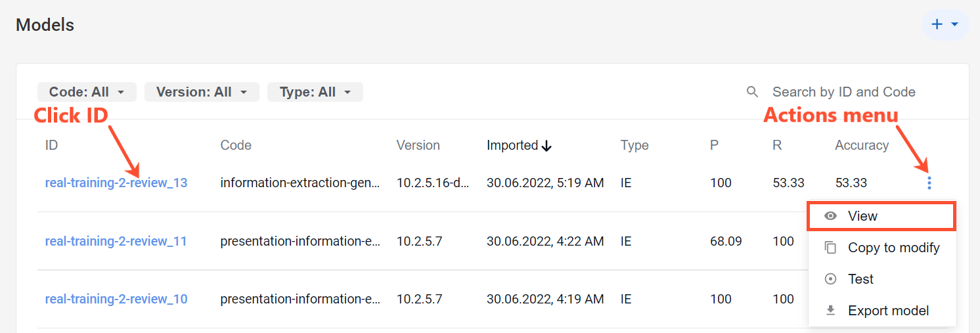This screenshot has width=980, height=333.
Task: Select the 53.33 recall value of review_13
Action: tap(788, 183)
